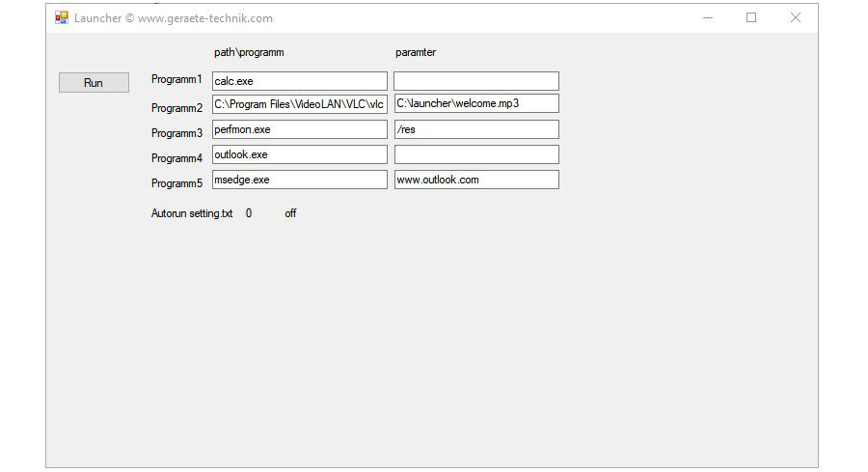The width and height of the screenshot is (868, 472).
Task: Select the VLC path field for Programm2
Action: 299,103
